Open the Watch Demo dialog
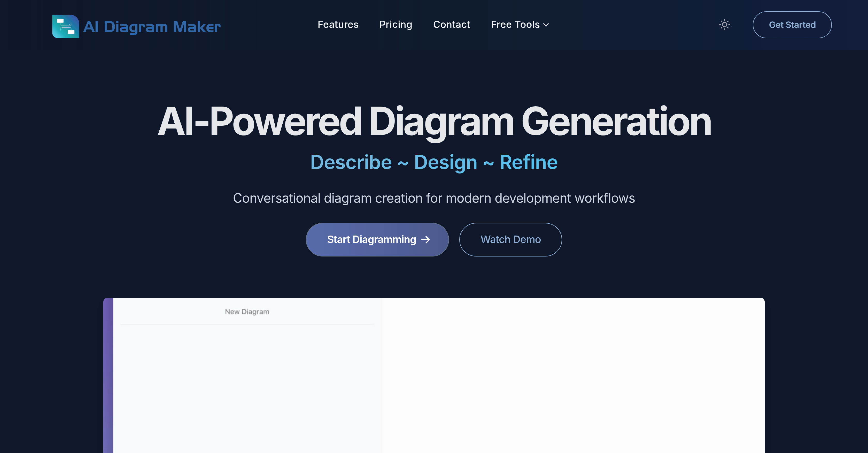This screenshot has width=868, height=453. pyautogui.click(x=510, y=239)
